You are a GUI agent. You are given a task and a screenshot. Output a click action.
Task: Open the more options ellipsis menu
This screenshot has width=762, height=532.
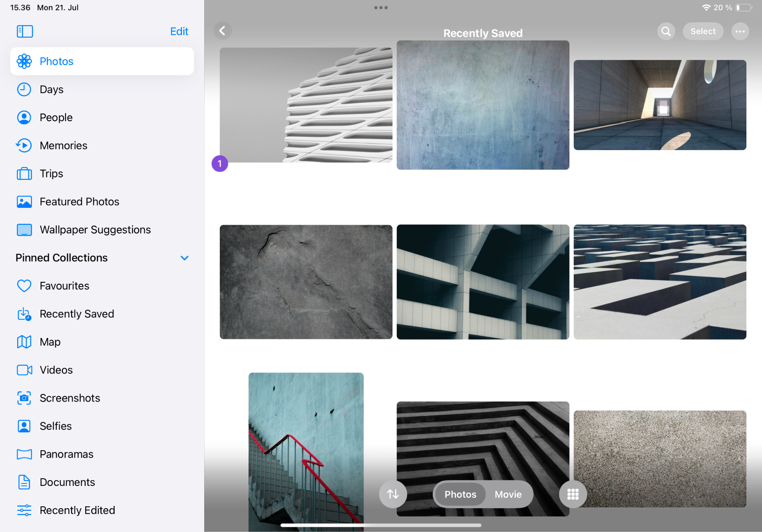pos(740,31)
